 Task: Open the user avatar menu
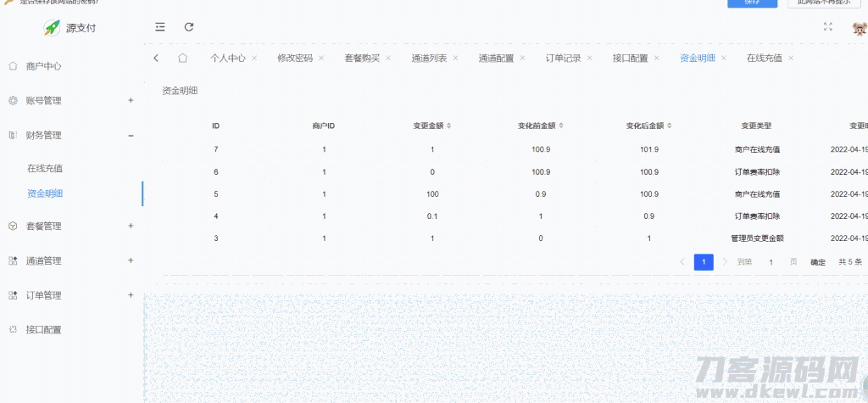(860, 28)
